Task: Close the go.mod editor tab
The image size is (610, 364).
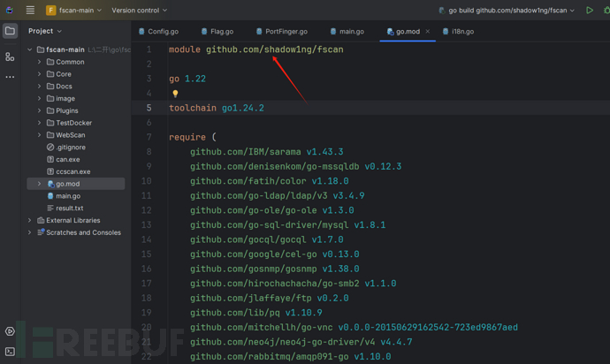Action: pos(428,32)
